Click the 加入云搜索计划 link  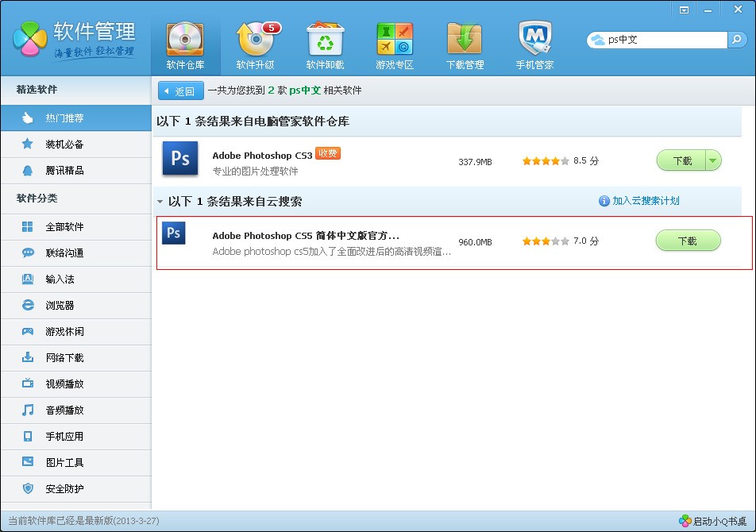pyautogui.click(x=646, y=201)
